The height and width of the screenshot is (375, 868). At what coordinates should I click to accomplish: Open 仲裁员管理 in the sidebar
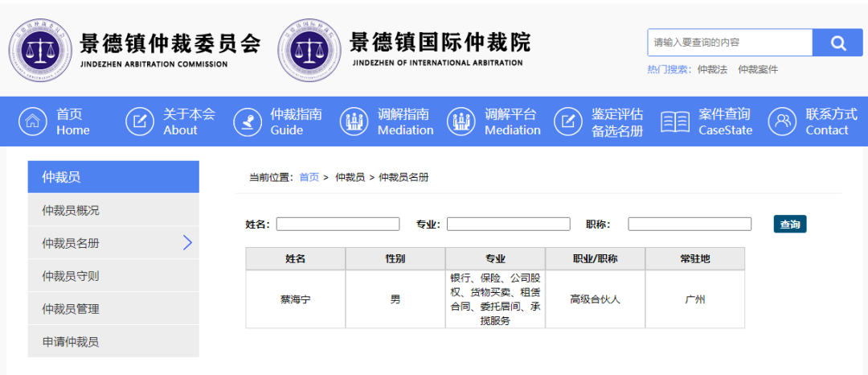click(113, 308)
